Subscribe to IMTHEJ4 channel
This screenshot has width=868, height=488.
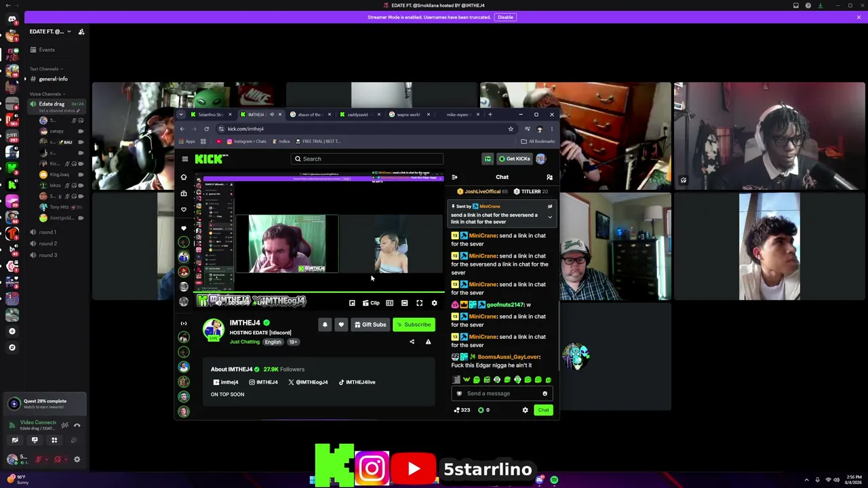[414, 325]
